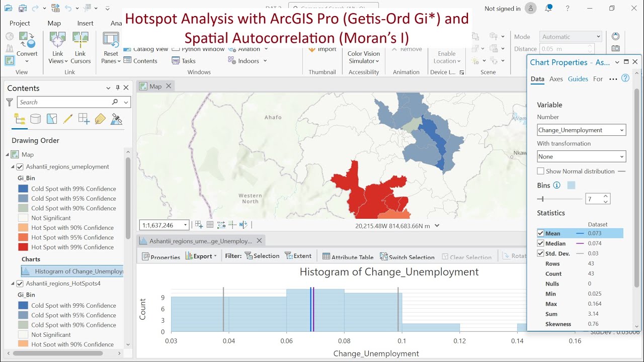Collapse the Ashantii_regions_HotSpots4 layer node

pyautogui.click(x=13, y=284)
